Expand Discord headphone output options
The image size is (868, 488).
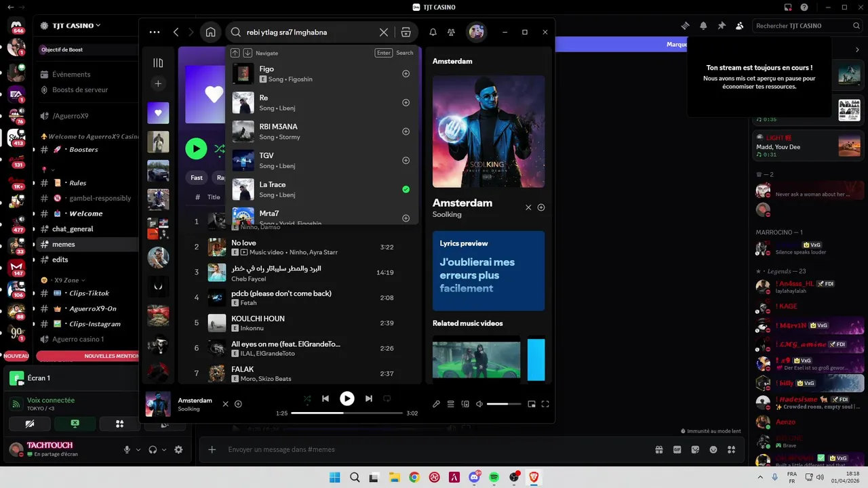[164, 449]
